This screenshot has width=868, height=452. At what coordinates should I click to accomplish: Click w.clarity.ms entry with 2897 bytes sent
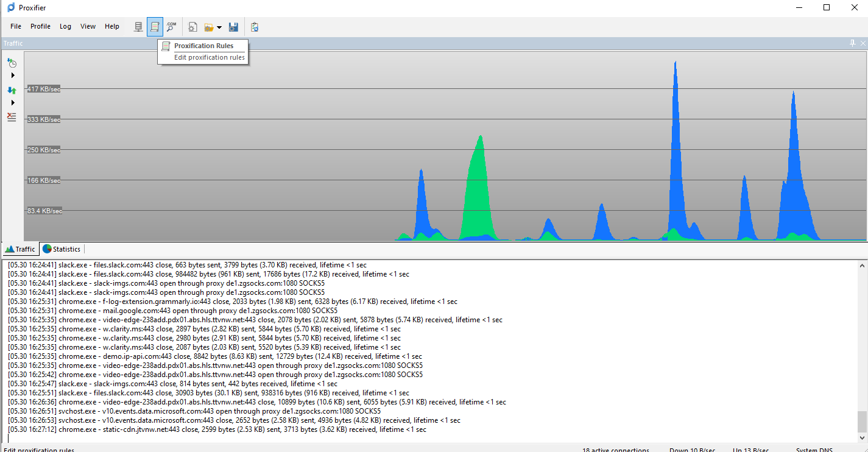[204, 329]
